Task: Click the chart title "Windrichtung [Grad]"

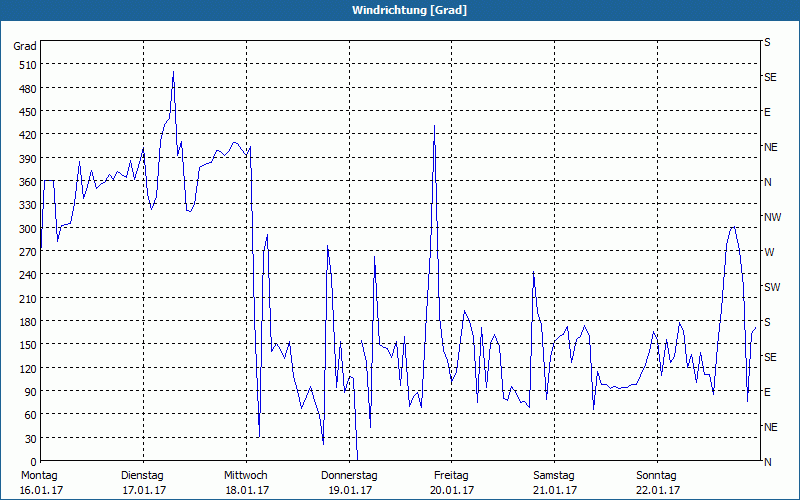Action: pyautogui.click(x=409, y=10)
